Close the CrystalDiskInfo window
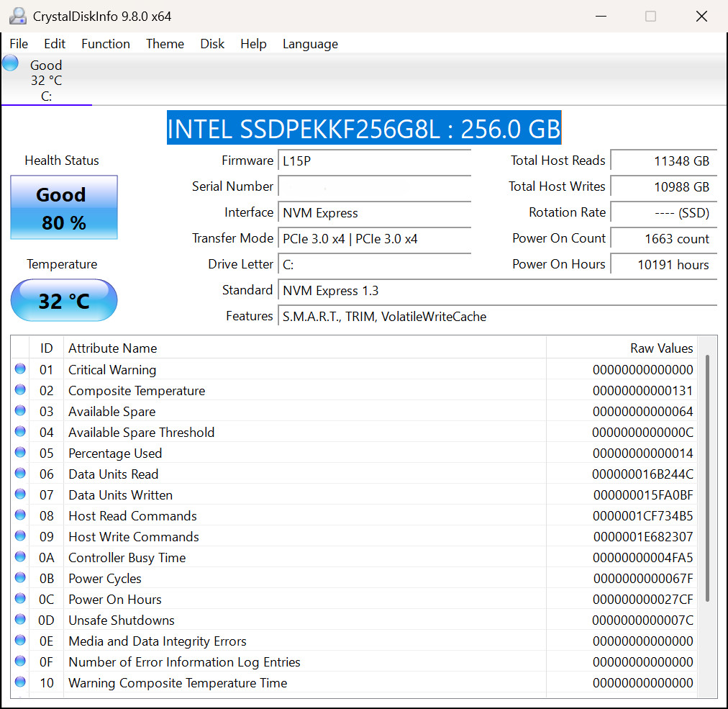Screen dimensions: 728x709 coord(701,17)
